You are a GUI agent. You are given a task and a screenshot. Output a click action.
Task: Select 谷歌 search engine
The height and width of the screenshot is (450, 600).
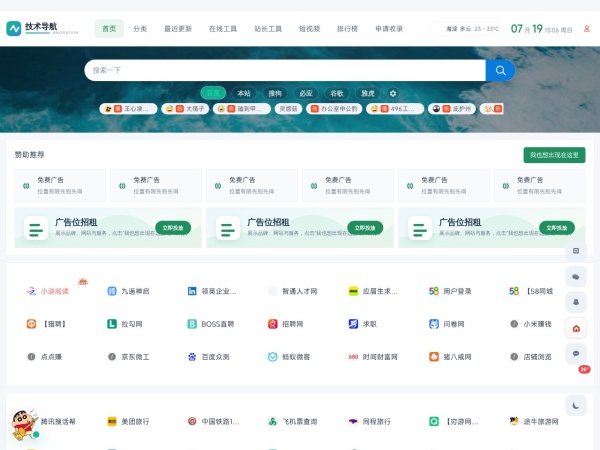pyautogui.click(x=337, y=93)
